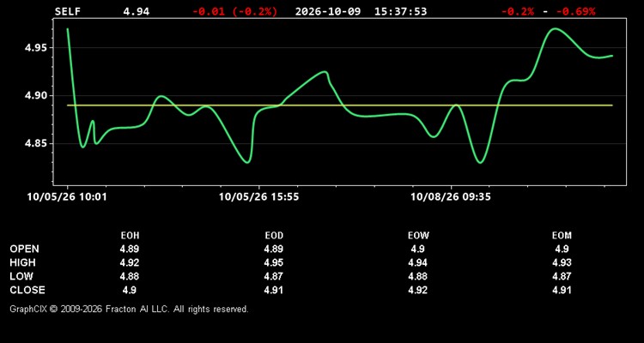This screenshot has height=343, width=644.
Task: Click the HIGH row label
Action: coord(22,262)
